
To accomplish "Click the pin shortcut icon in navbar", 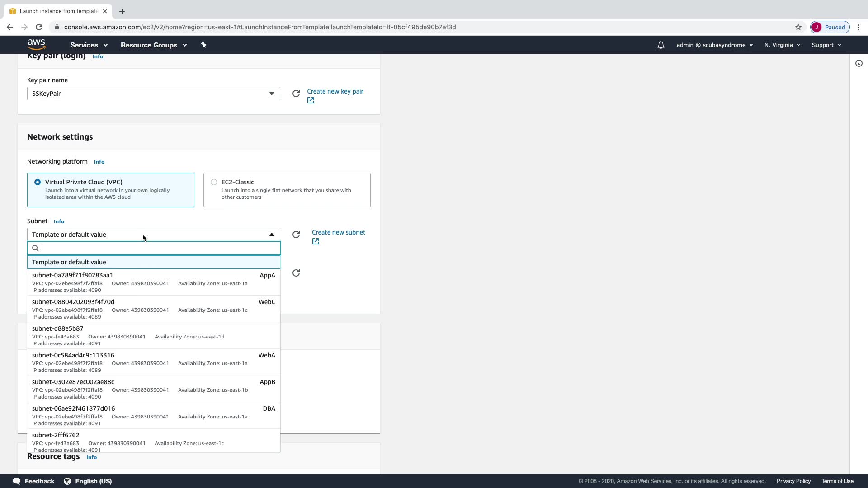I will (x=203, y=45).
